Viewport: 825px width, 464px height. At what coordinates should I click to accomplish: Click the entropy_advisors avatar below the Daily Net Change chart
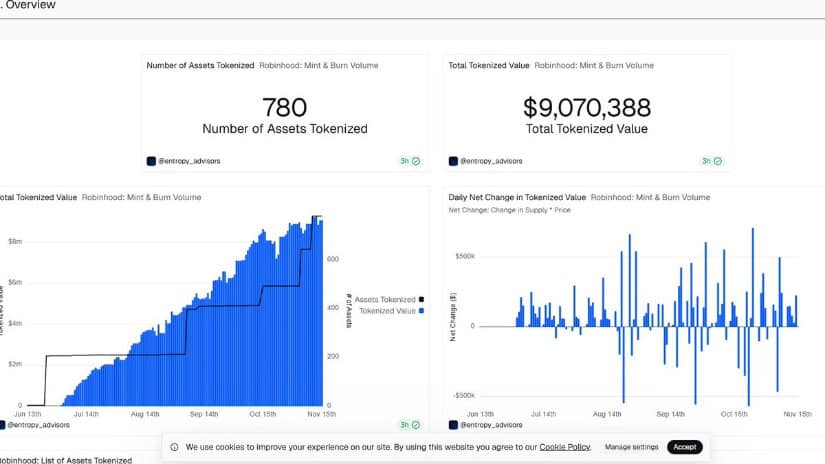click(x=453, y=425)
